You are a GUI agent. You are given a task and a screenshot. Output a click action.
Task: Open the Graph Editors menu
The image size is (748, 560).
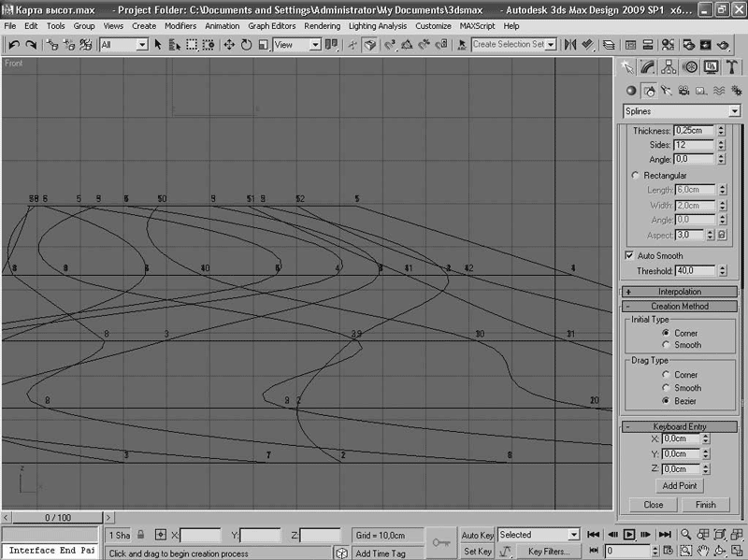coord(271,26)
